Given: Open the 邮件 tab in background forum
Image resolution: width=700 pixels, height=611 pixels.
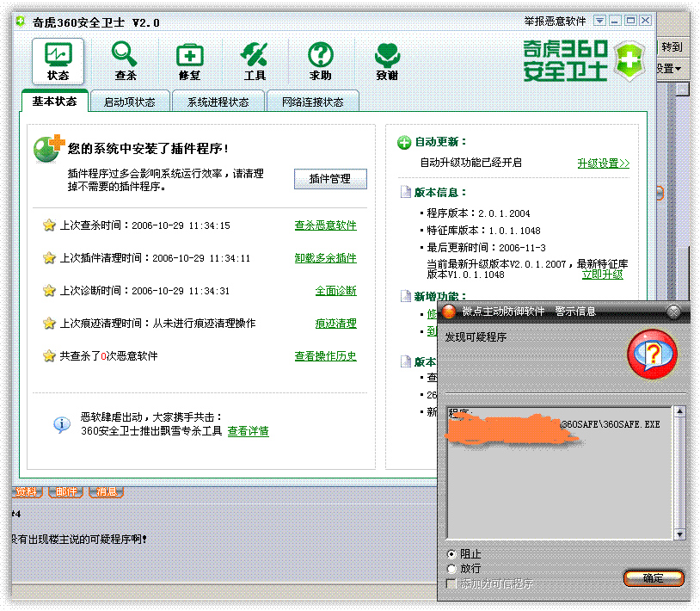Looking at the screenshot, I should tap(66, 491).
